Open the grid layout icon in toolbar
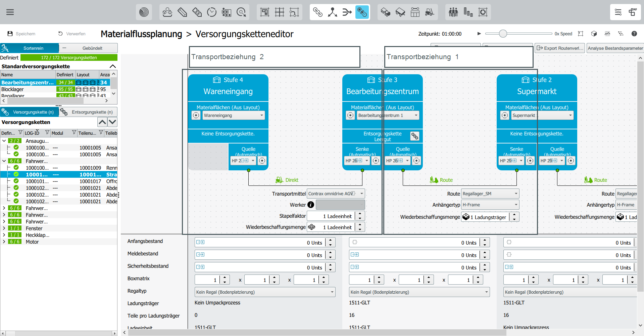644x336 pixels. point(280,12)
